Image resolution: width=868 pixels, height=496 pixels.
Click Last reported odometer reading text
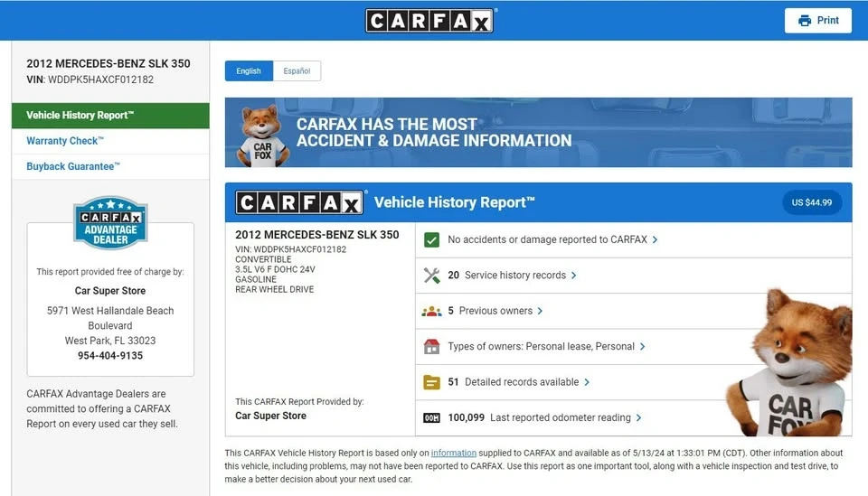coord(561,418)
